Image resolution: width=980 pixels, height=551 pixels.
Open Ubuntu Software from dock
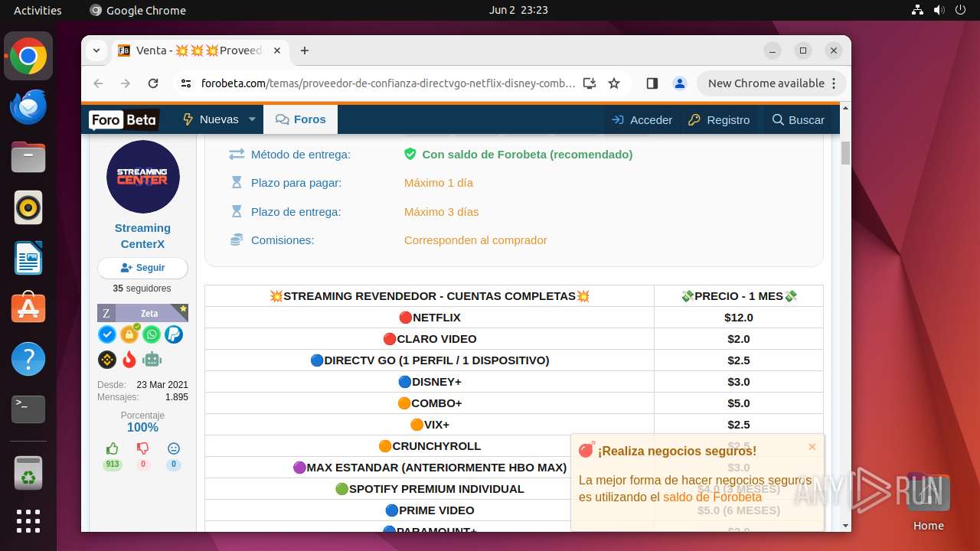point(28,308)
